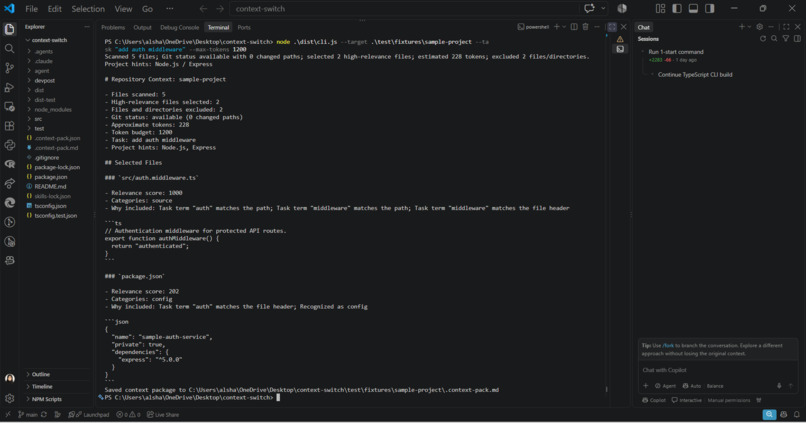Image resolution: width=806 pixels, height=423 pixels.
Task: Switch to the Debug Console tab
Action: [x=179, y=27]
